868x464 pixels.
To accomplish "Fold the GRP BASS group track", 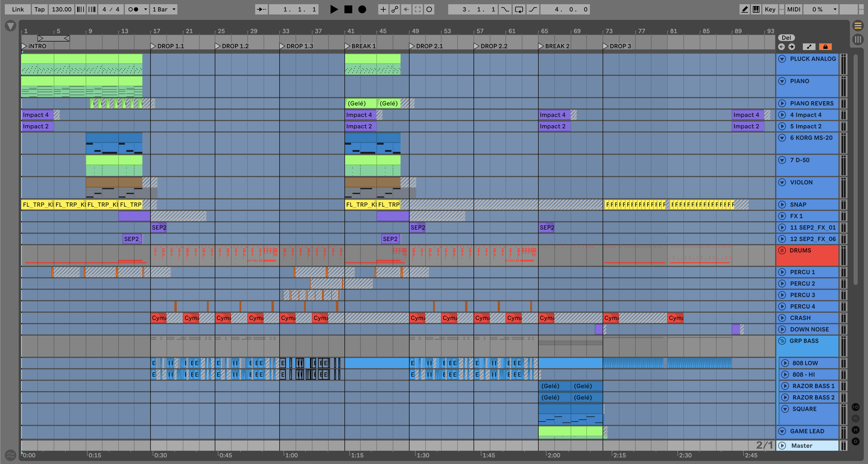I will click(782, 341).
